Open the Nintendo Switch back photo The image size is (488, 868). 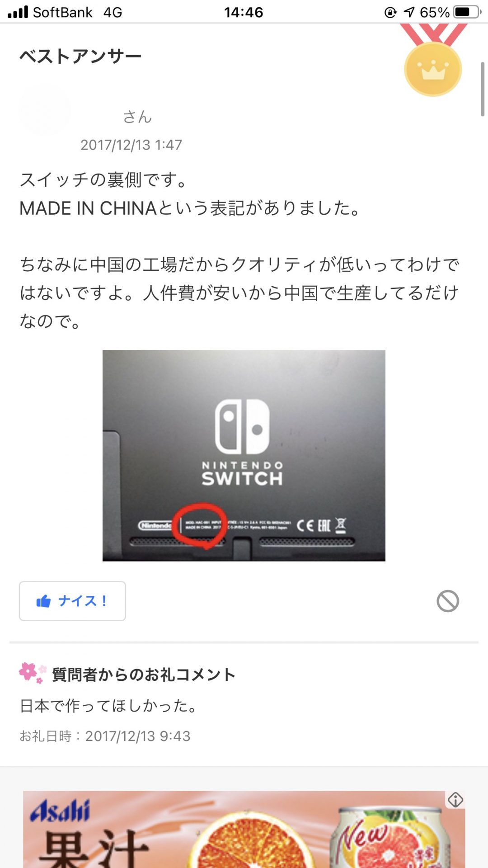tap(244, 455)
